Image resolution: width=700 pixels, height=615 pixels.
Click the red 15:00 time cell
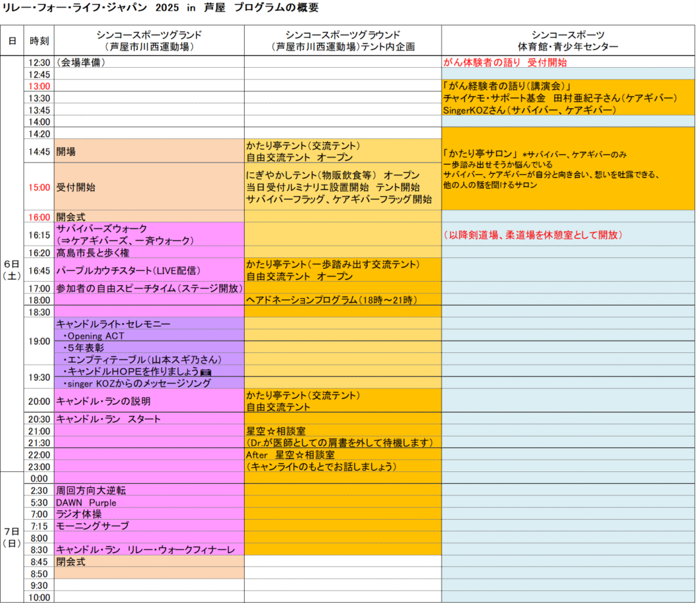point(39,187)
